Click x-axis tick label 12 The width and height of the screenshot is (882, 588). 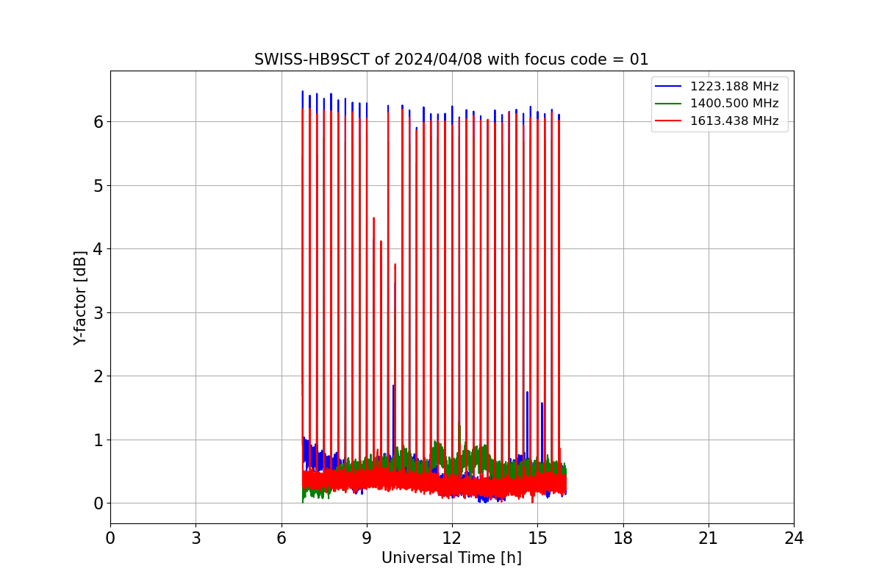click(x=452, y=538)
